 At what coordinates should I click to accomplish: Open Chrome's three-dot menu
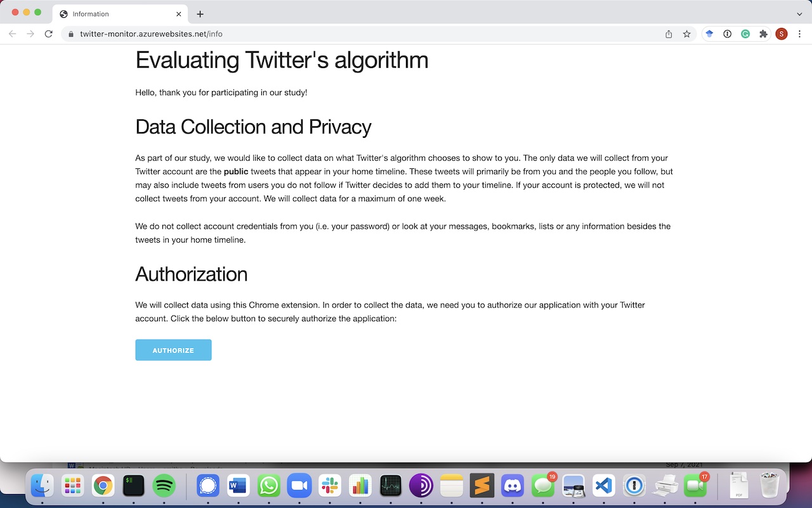(x=799, y=34)
